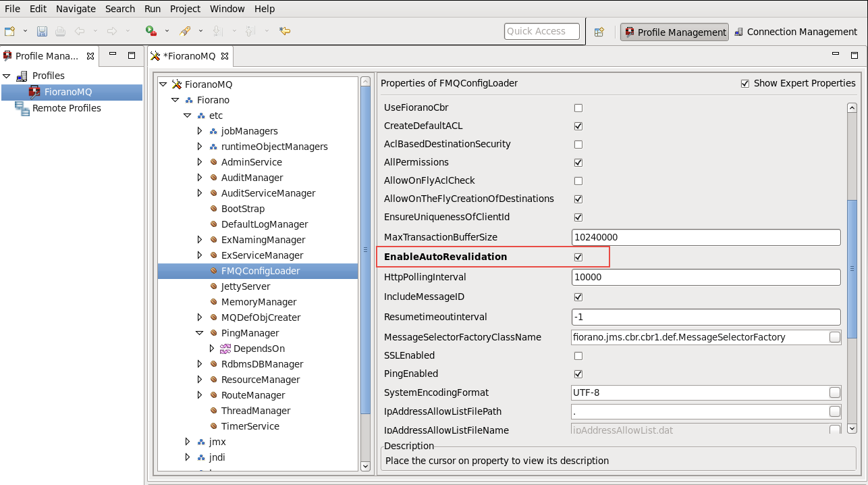Open browse button for IpAddressAllowListFilePath
Screen dimensions: 868x485
835,411
